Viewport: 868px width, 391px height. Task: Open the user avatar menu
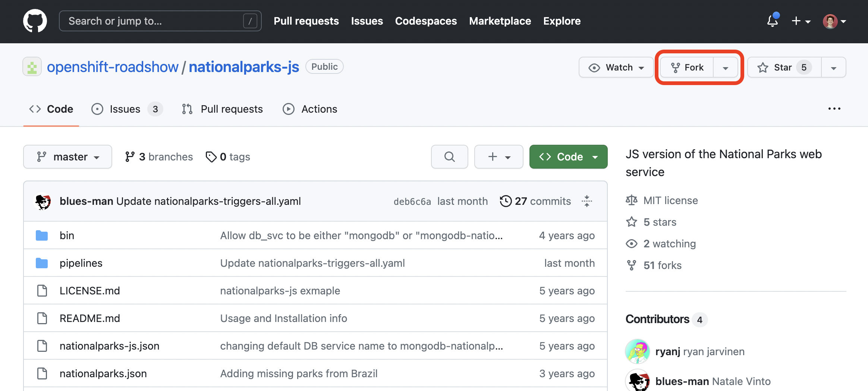click(x=834, y=21)
